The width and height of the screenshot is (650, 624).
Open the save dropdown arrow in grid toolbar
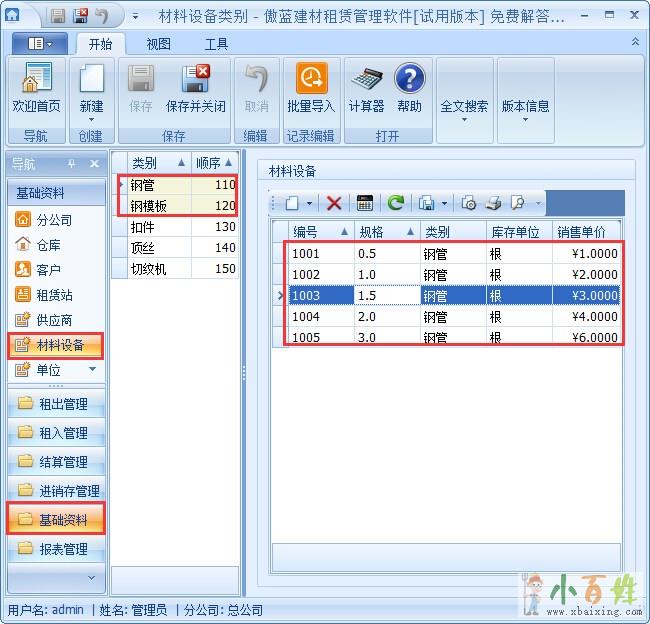444,203
